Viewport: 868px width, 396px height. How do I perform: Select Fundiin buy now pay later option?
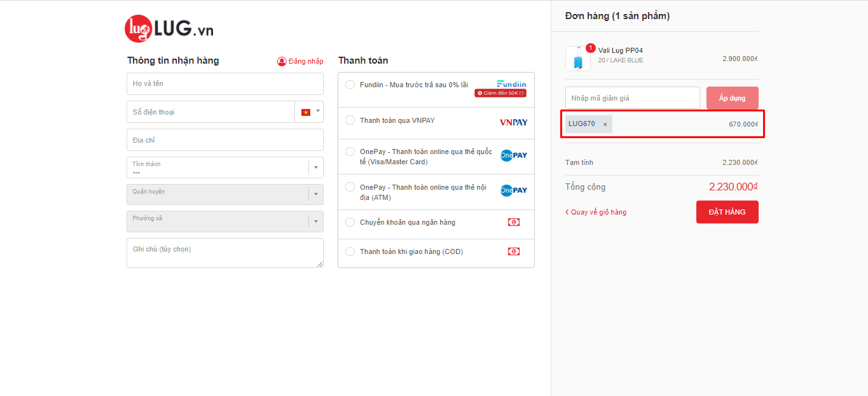350,85
